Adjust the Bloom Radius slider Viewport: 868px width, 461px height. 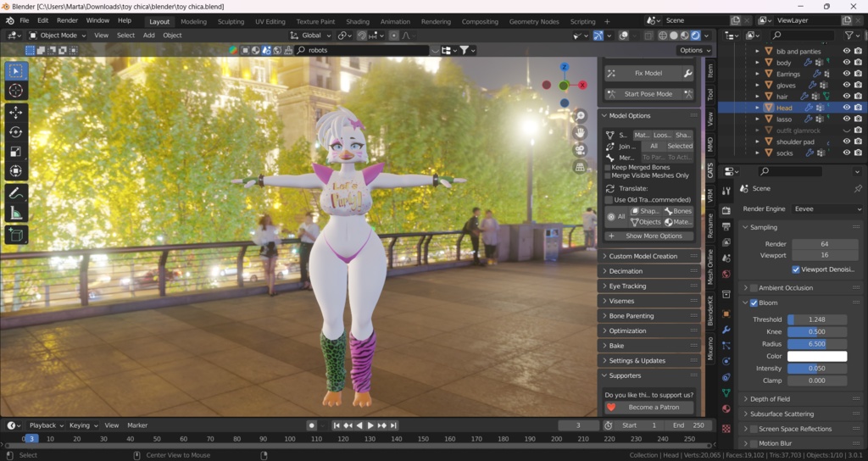(817, 344)
